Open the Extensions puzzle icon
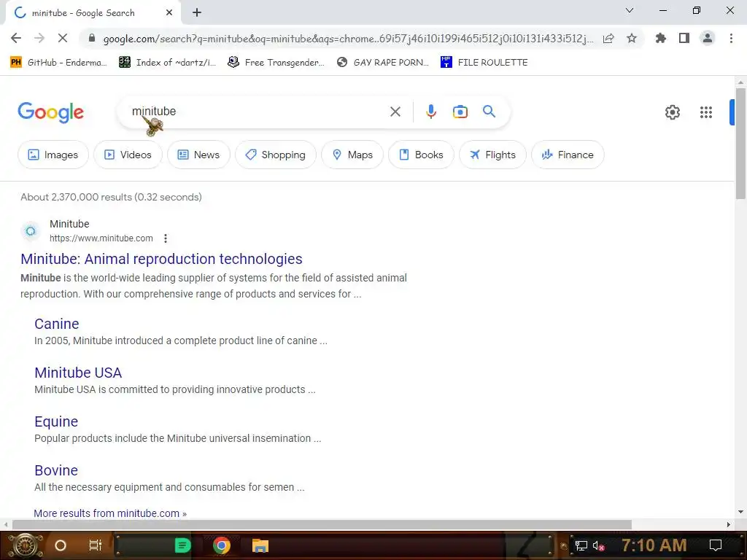 pos(661,38)
